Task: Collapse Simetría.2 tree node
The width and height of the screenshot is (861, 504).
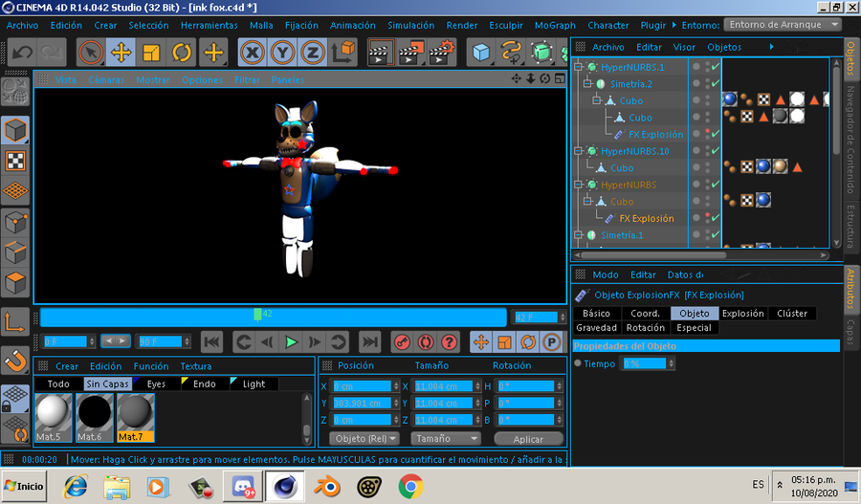Action: (587, 84)
